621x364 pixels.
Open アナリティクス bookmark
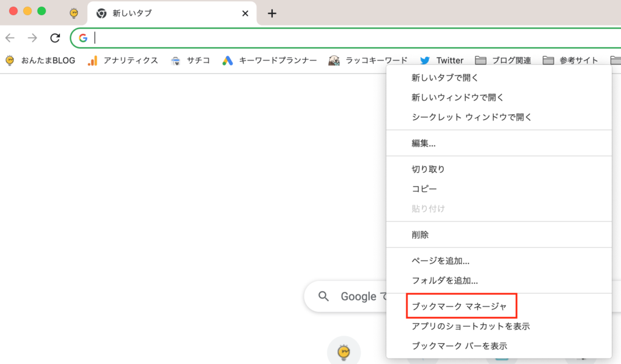tap(123, 61)
